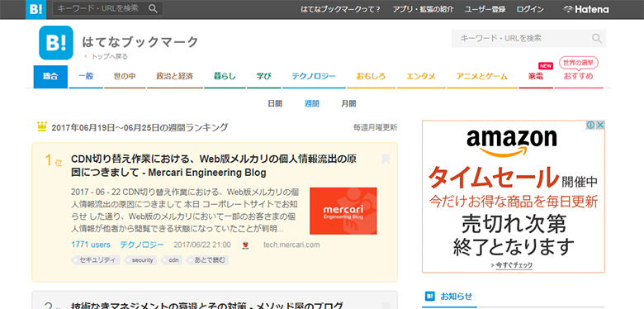Image resolution: width=644 pixels, height=309 pixels.
Task: Switch to the 政治と経済 tab
Action: tap(175, 77)
